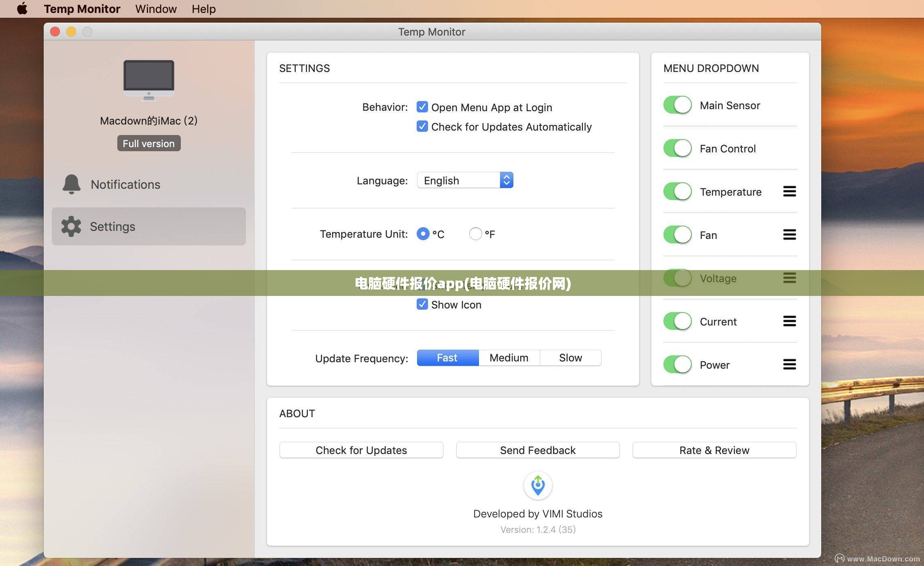
Task: Click the Rate & Review button
Action: [x=714, y=450]
